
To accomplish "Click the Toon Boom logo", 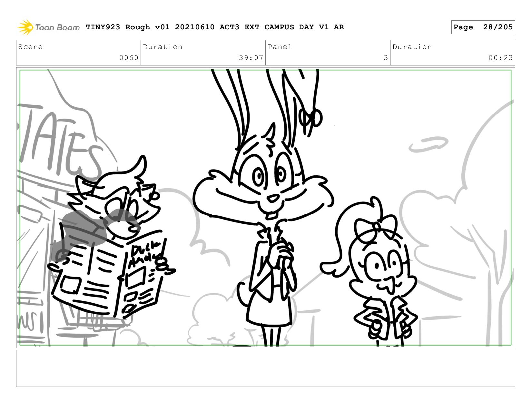I will [x=48, y=27].
